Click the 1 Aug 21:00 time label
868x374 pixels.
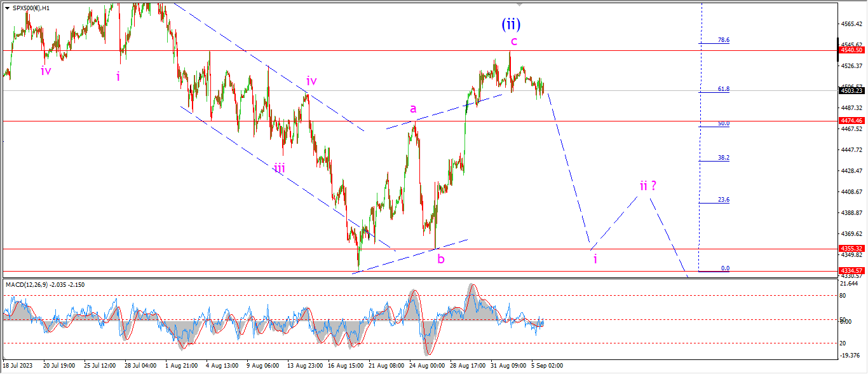(x=180, y=366)
